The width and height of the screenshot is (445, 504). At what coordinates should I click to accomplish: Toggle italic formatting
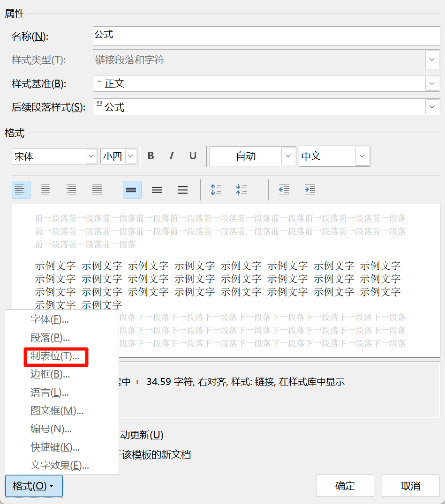pos(172,156)
